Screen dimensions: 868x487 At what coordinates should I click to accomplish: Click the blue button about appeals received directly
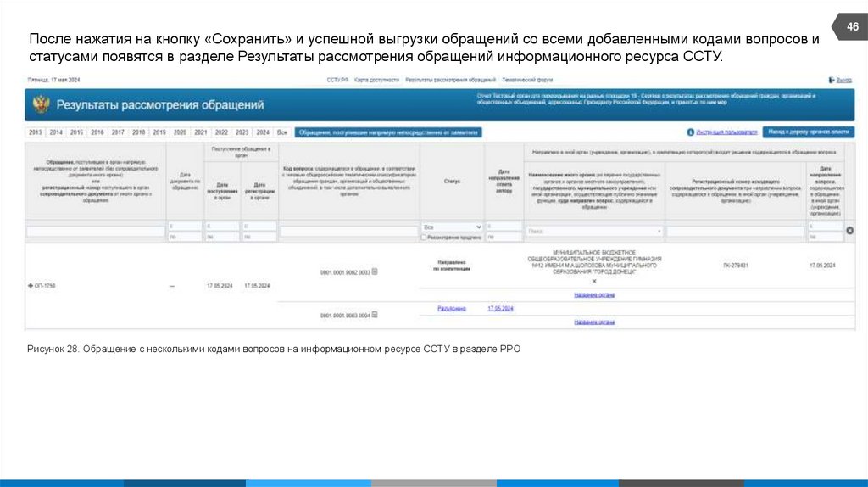pyautogui.click(x=388, y=132)
